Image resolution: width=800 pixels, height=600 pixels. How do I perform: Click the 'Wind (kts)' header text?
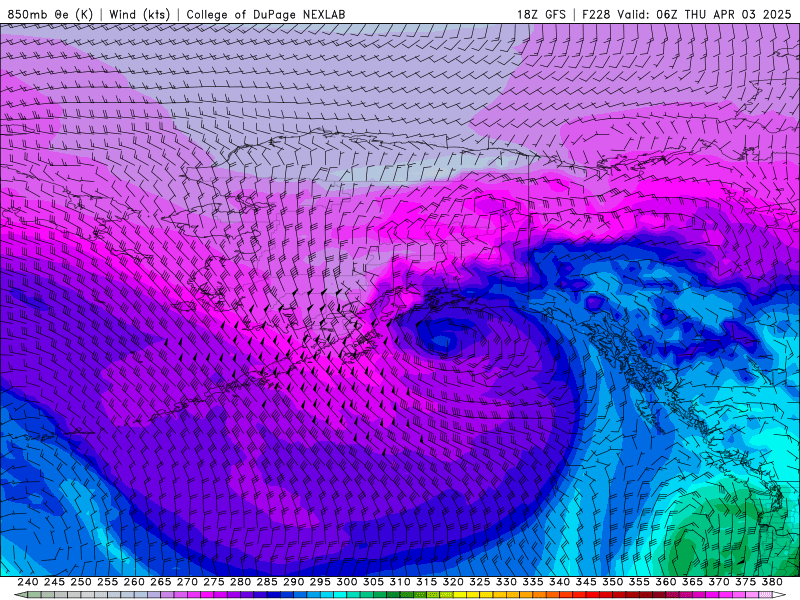139,14
